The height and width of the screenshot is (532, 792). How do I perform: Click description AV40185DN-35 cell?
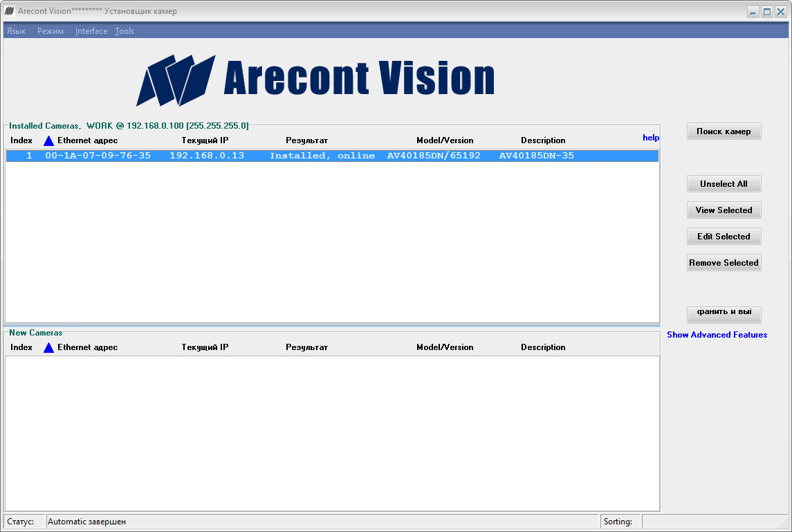coord(537,156)
